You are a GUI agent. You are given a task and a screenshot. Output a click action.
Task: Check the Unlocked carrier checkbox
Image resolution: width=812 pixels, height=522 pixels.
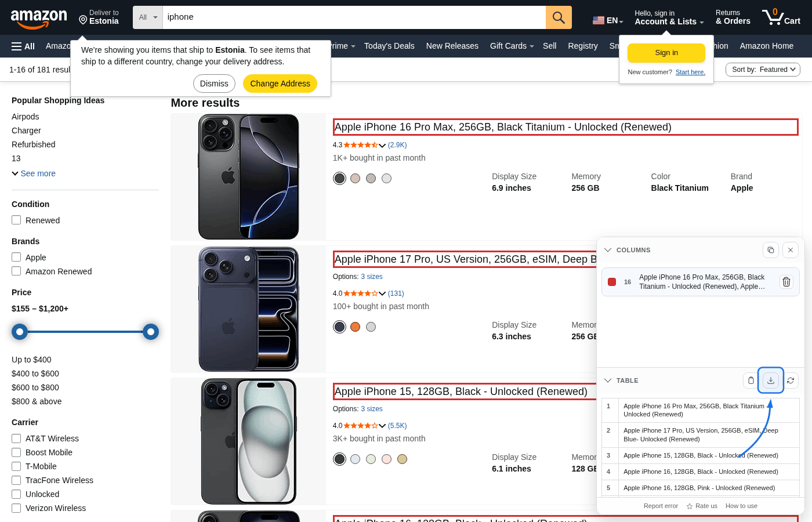pyautogui.click(x=16, y=494)
